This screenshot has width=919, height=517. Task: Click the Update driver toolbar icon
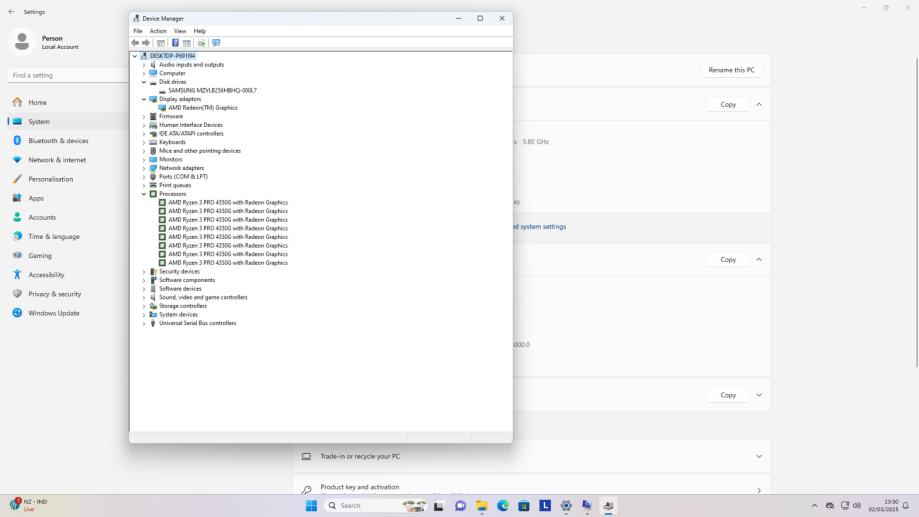[x=202, y=43]
